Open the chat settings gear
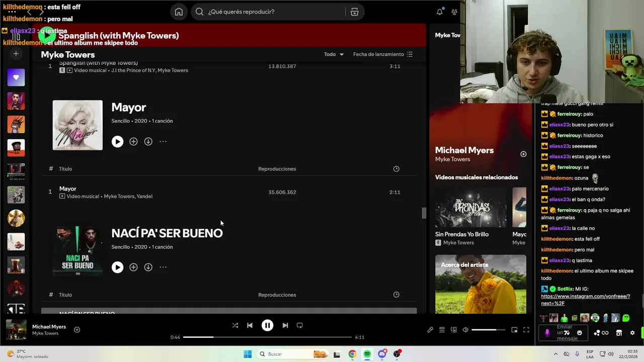The width and height of the screenshot is (644, 362). 632,333
